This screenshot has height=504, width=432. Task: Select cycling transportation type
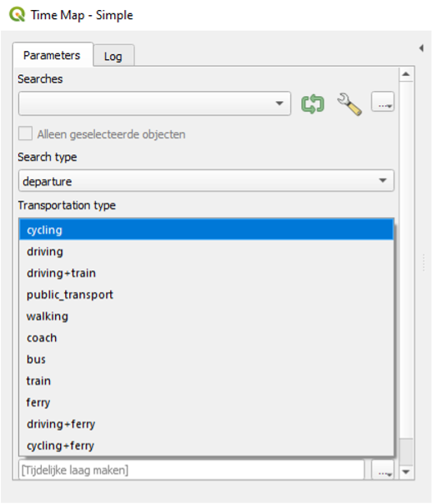coord(206,229)
